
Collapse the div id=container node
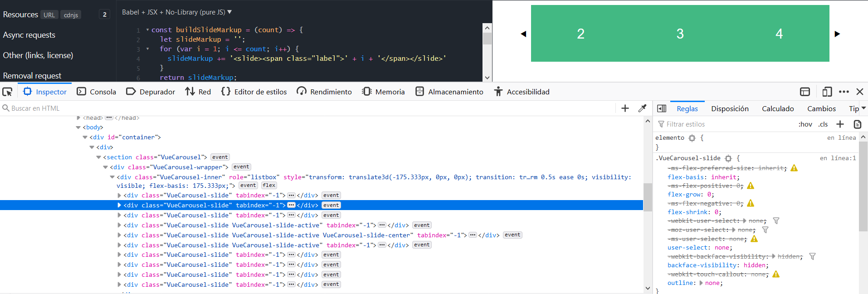tap(85, 137)
